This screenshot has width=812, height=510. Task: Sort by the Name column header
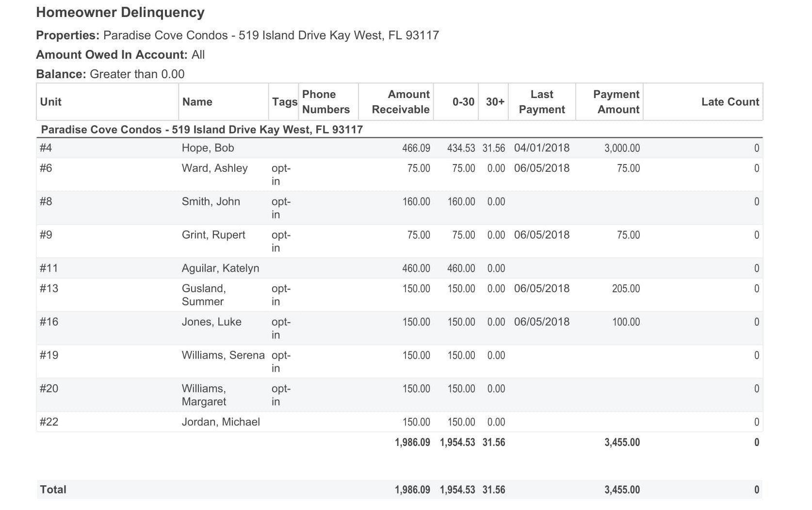197,102
